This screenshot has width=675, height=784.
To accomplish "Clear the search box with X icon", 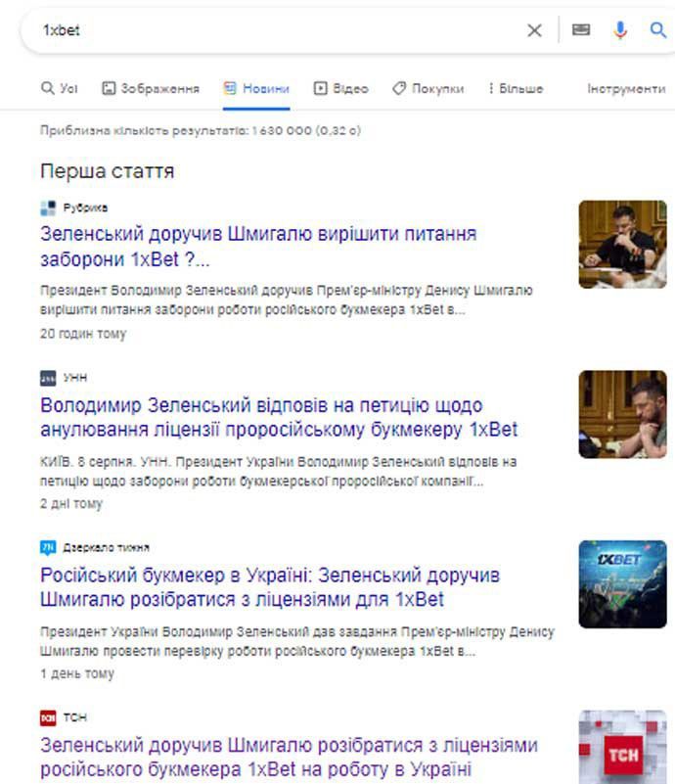I will (x=534, y=30).
